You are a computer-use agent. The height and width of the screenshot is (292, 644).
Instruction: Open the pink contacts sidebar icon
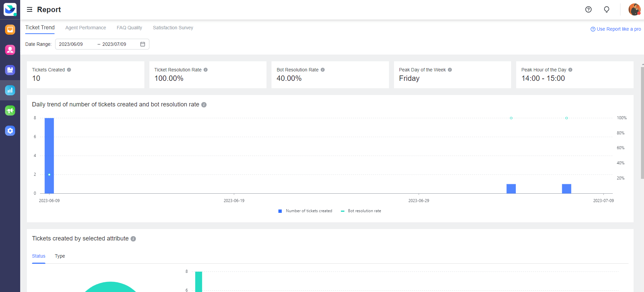pos(10,50)
